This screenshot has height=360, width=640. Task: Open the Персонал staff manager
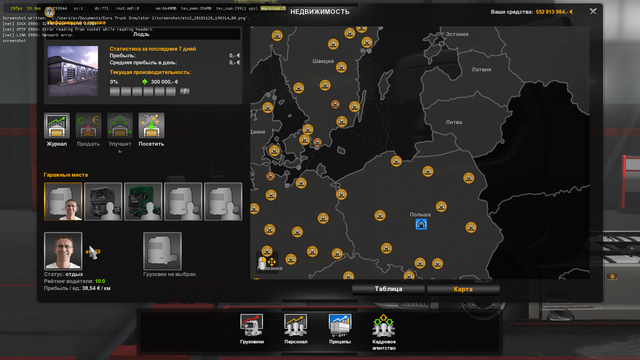(296, 325)
